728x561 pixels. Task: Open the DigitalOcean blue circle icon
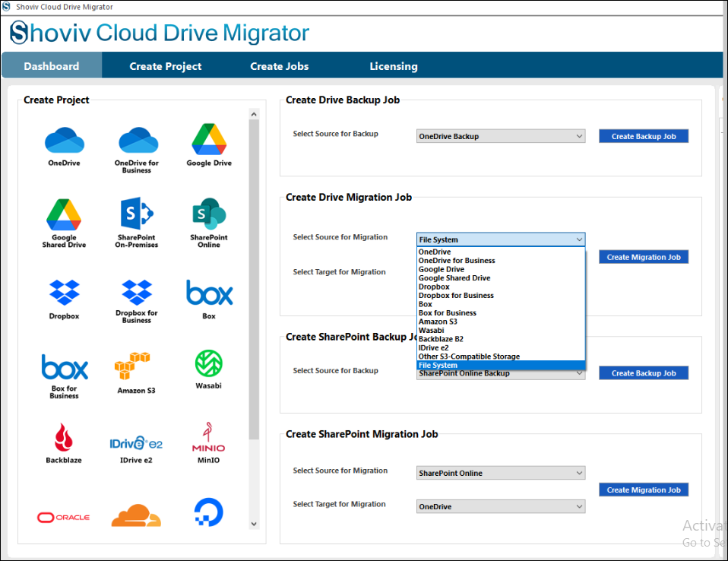pyautogui.click(x=208, y=512)
